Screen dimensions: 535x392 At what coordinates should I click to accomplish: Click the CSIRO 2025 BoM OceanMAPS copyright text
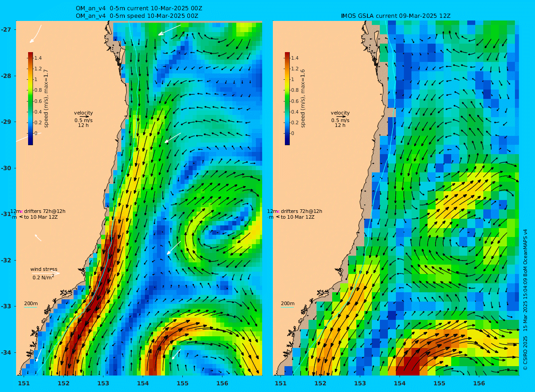[x=526, y=299]
